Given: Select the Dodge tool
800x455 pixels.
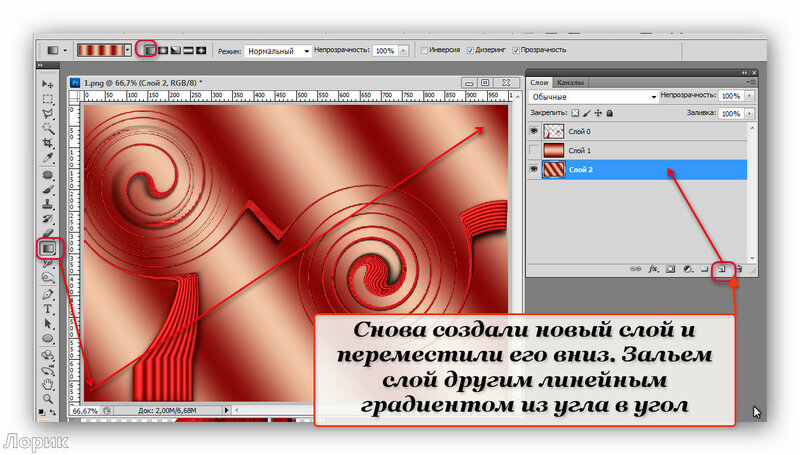Looking at the screenshot, I should click(48, 278).
